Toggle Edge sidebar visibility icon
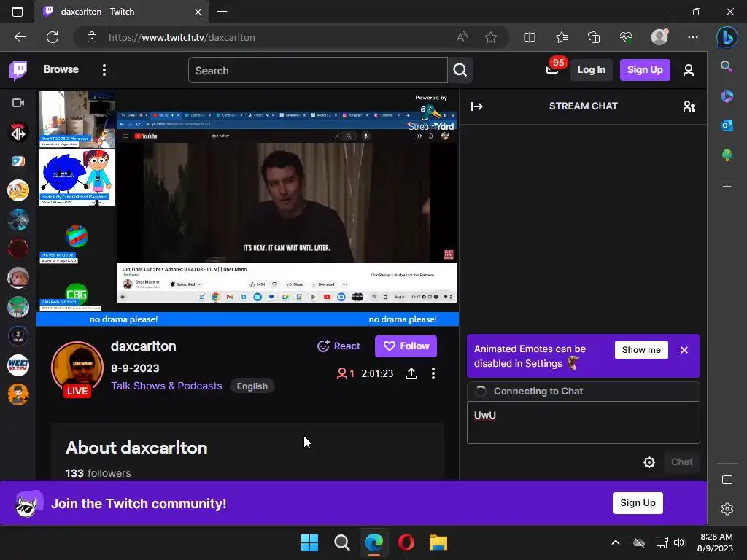Screen dimensions: 747x560 (727, 480)
